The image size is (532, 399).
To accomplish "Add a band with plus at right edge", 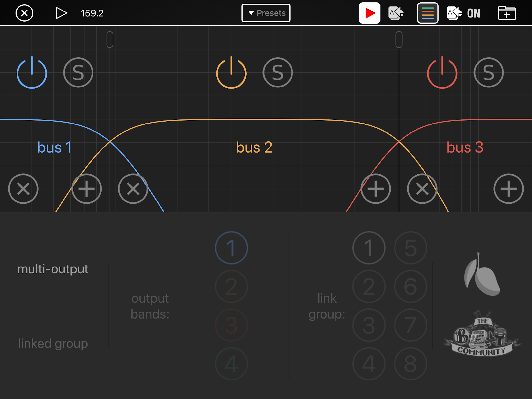I will 508,189.
